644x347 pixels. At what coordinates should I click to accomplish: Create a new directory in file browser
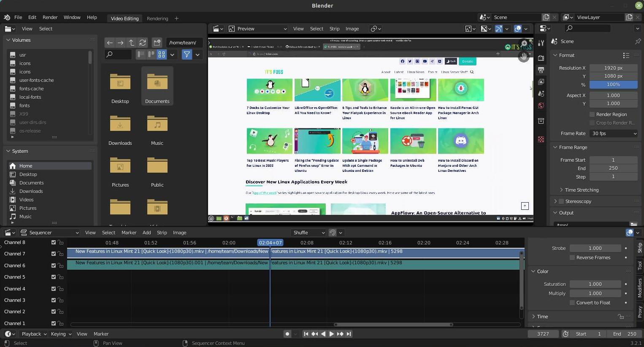157,43
